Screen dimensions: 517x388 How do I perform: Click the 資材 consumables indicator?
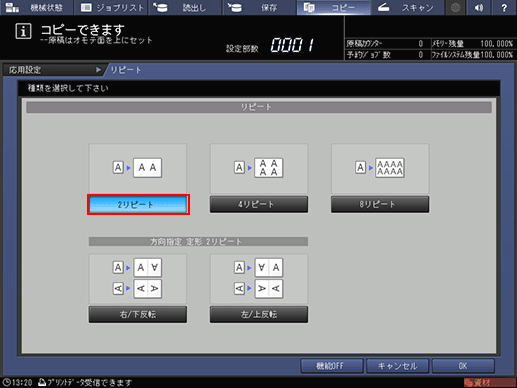coord(489,382)
